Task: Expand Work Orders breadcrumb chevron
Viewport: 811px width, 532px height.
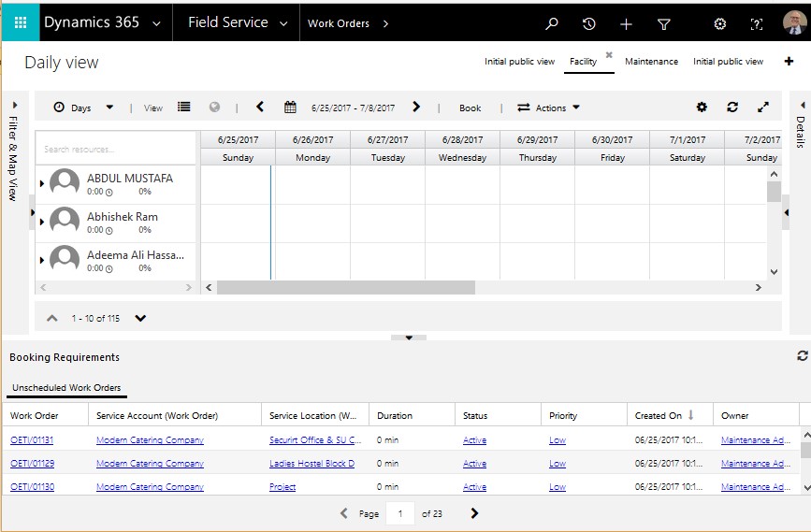Action: coord(385,23)
